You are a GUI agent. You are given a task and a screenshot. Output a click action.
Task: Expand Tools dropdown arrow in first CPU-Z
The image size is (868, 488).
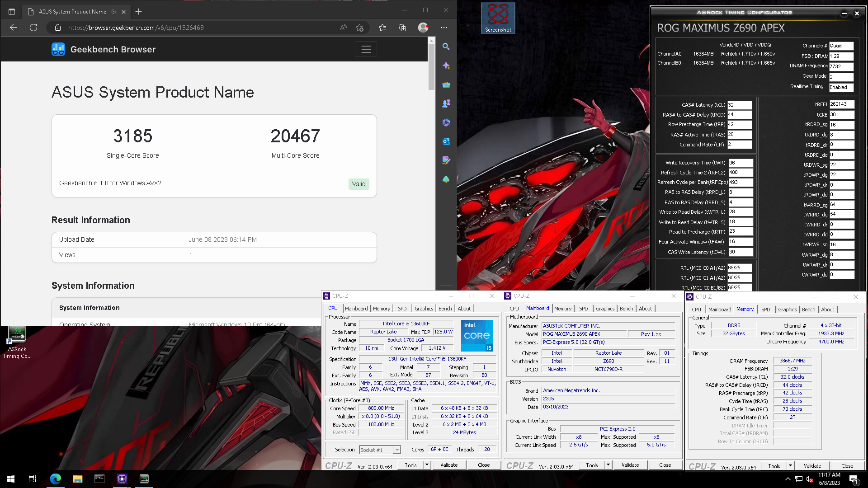[426, 465]
